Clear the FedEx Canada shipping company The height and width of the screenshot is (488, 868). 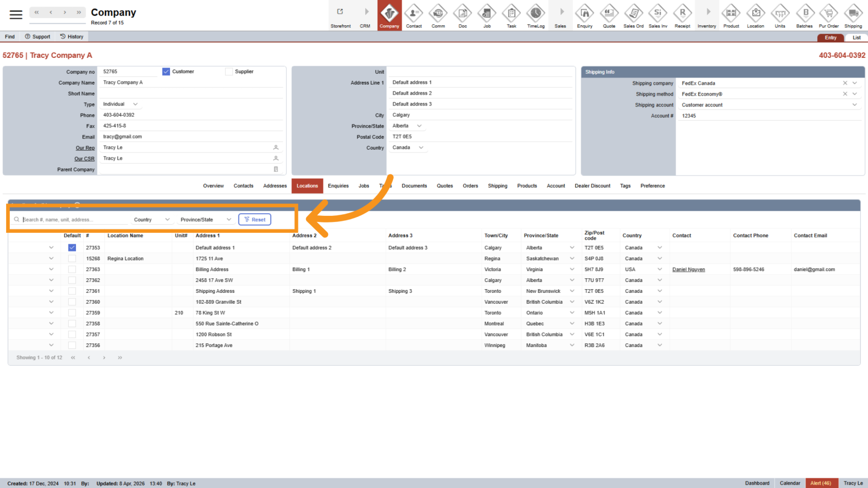845,83
